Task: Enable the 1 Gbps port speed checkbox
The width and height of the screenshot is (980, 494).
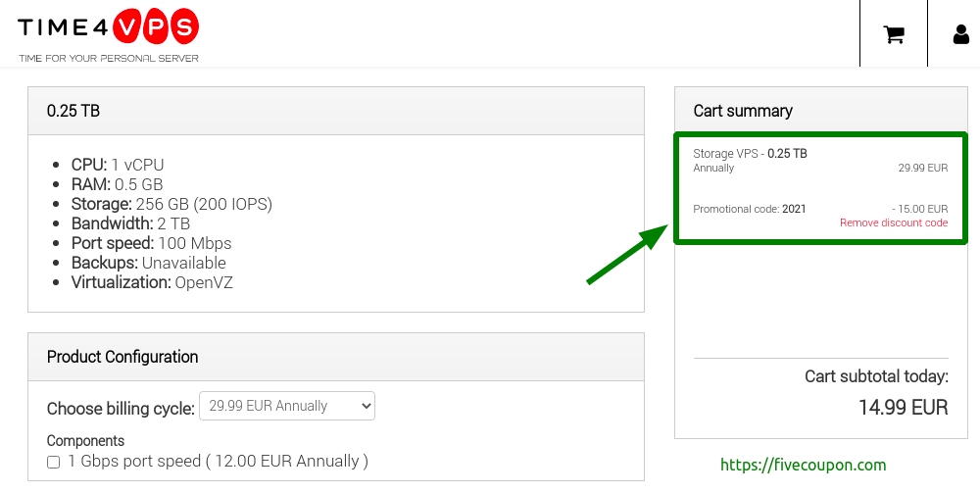Action: 54,462
